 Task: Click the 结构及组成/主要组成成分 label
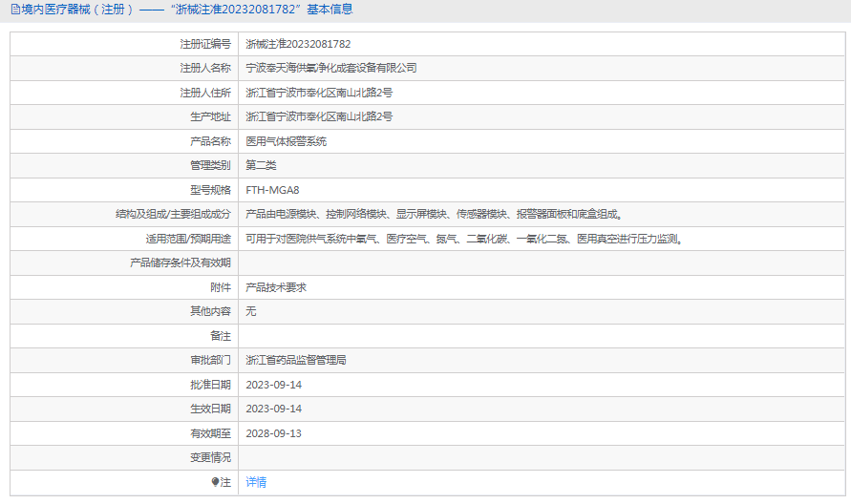(173, 214)
